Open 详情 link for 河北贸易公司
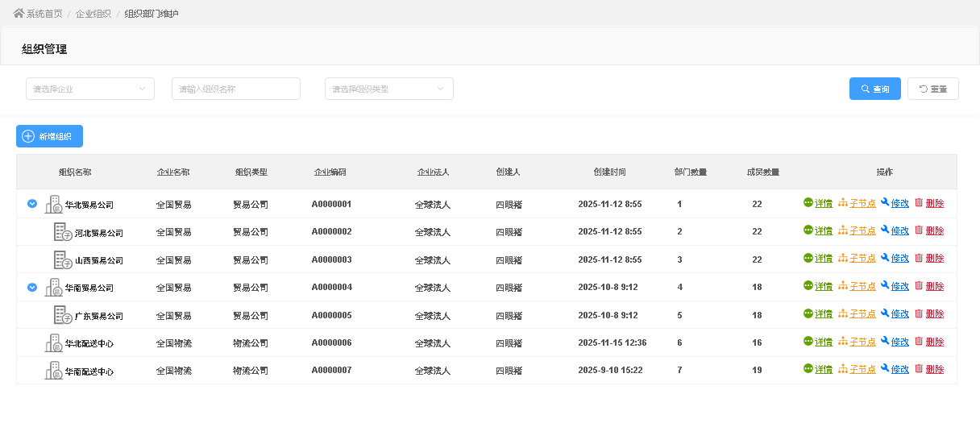This screenshot has width=980, height=444. click(x=823, y=231)
